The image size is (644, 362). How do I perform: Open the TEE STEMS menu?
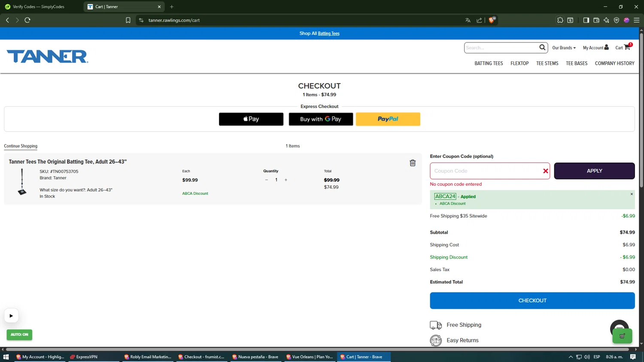[547, 63]
